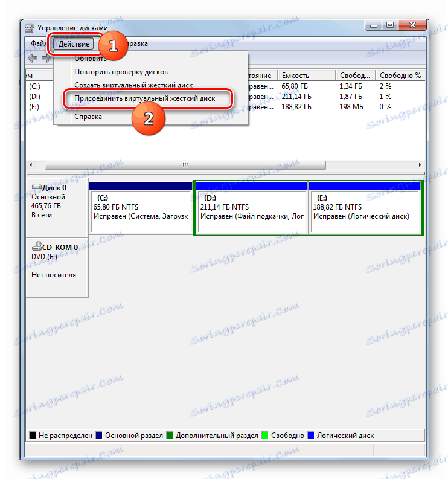Click the Disk Management title bar icon
The height and width of the screenshot is (479, 448).
(30, 28)
